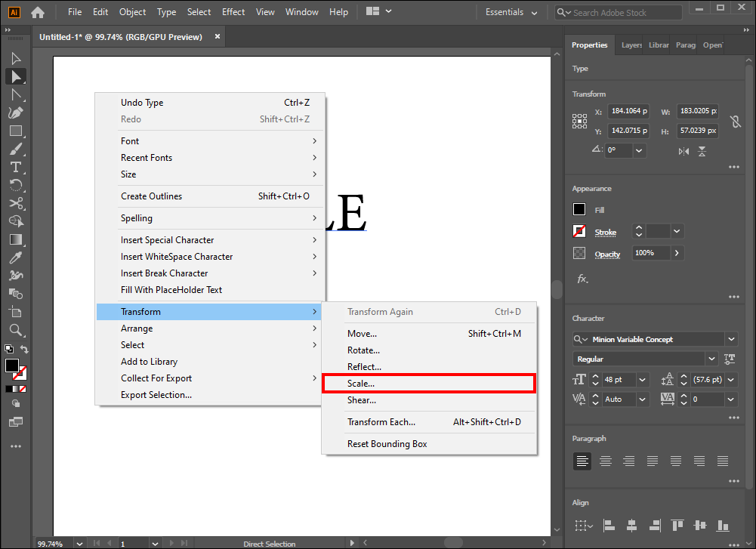Pick the Eyedropper tool
Screen dimensions: 756x549
(x=15, y=258)
